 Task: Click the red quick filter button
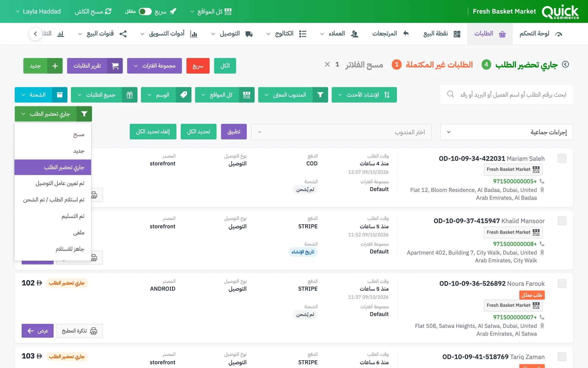[198, 66]
